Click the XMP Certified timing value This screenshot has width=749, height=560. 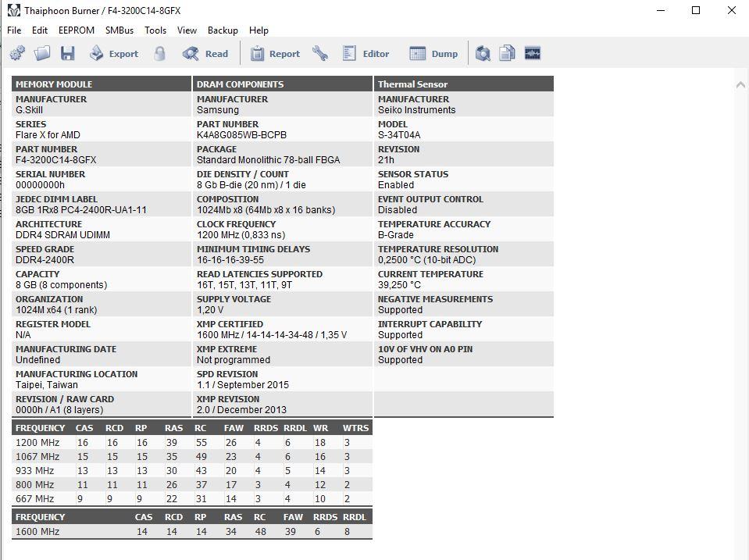point(271,335)
